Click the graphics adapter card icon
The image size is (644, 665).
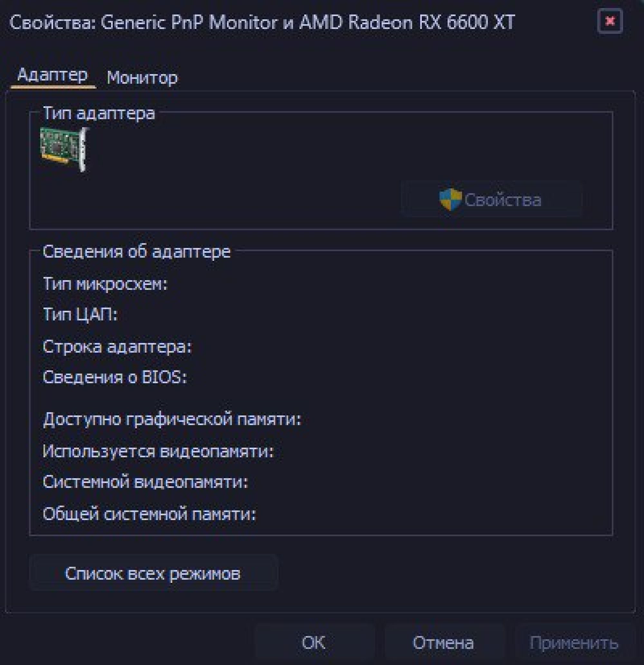(64, 149)
